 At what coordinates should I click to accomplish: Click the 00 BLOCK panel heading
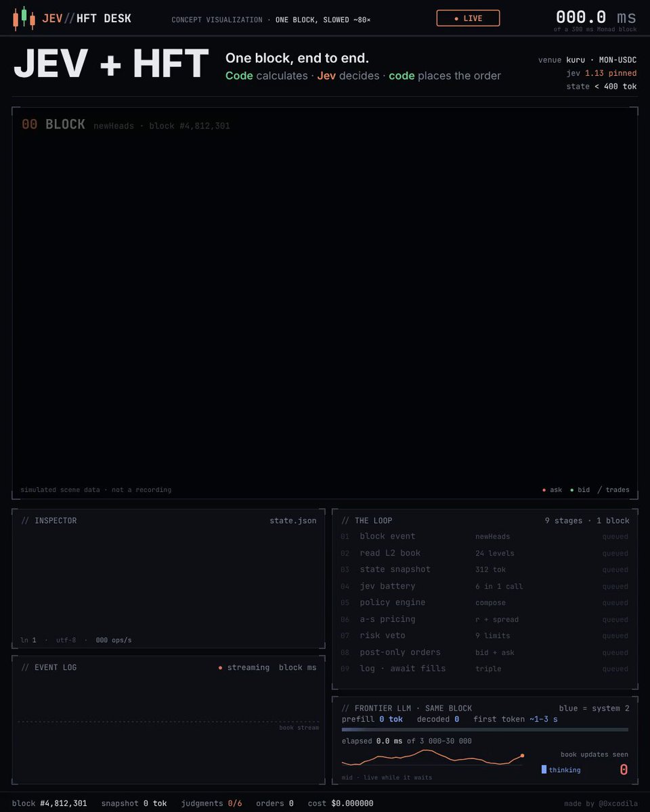pyautogui.click(x=53, y=125)
